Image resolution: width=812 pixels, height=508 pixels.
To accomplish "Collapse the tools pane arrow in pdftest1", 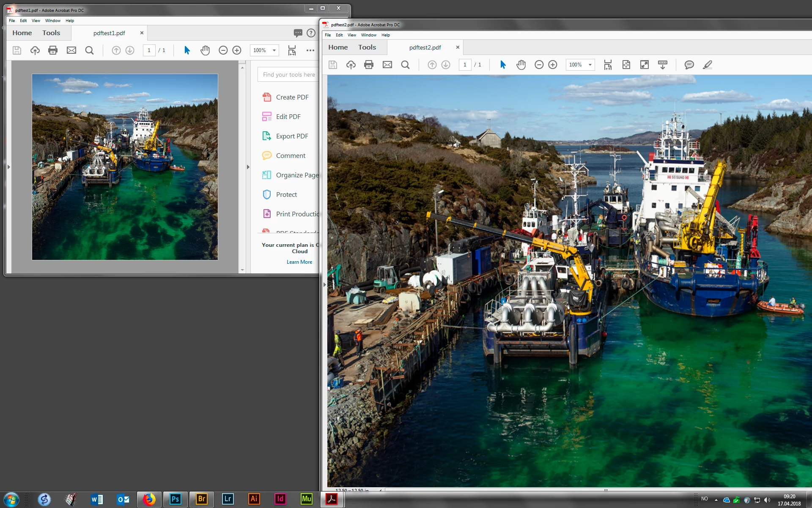I will pyautogui.click(x=248, y=167).
